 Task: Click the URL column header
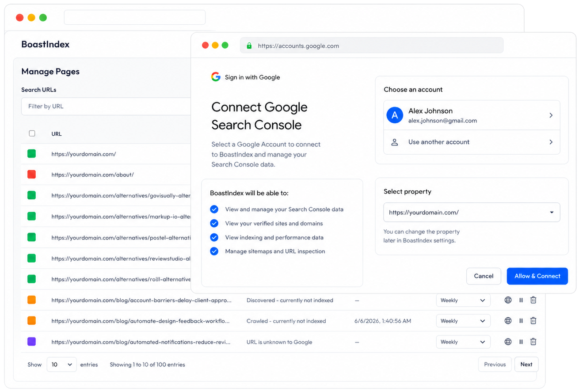[57, 133]
